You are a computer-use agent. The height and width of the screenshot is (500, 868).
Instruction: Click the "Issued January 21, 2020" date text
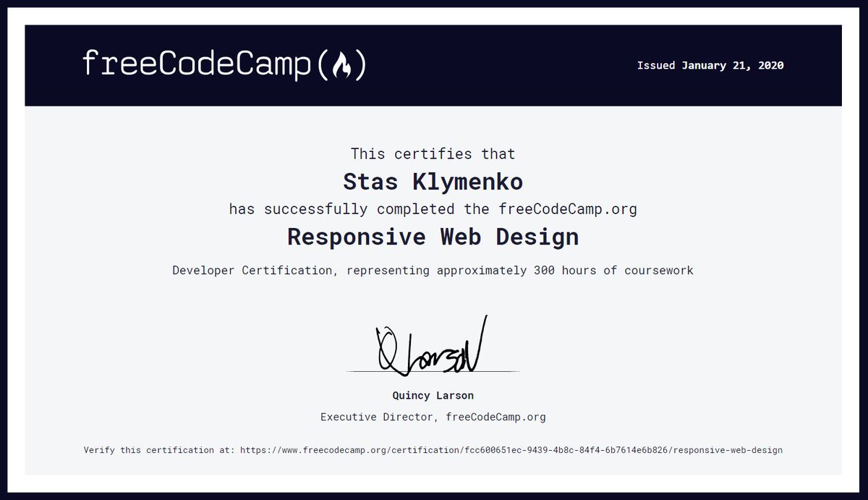[710, 65]
